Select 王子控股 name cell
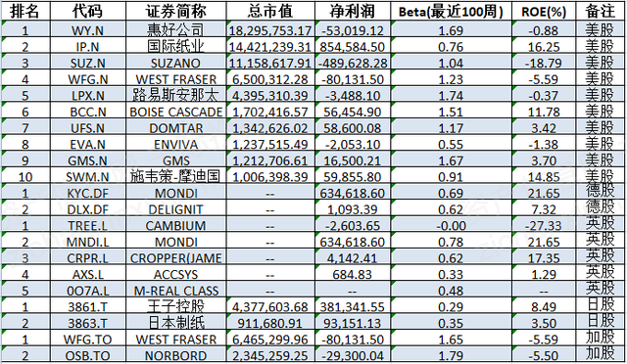Image resolution: width=627 pixels, height=364 pixels. click(176, 307)
